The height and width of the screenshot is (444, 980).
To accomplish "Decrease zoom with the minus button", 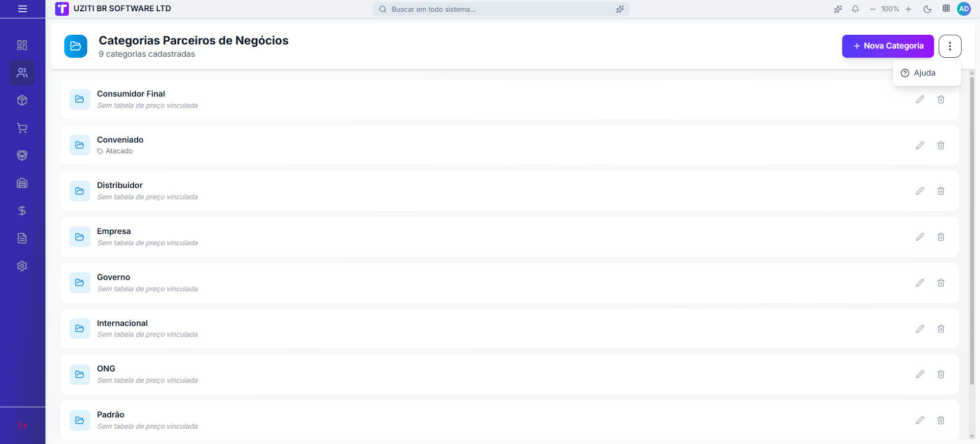I will (x=872, y=9).
